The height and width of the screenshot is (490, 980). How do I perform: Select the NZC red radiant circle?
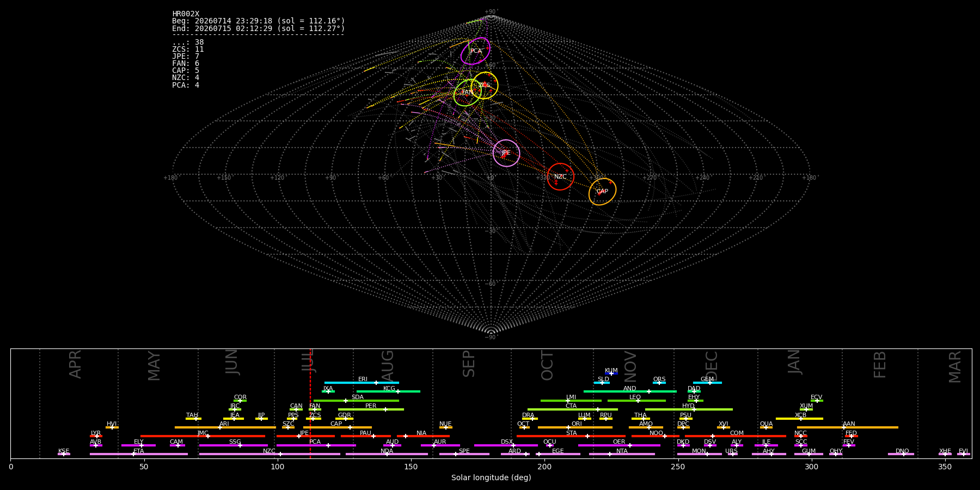pyautogui.click(x=561, y=176)
